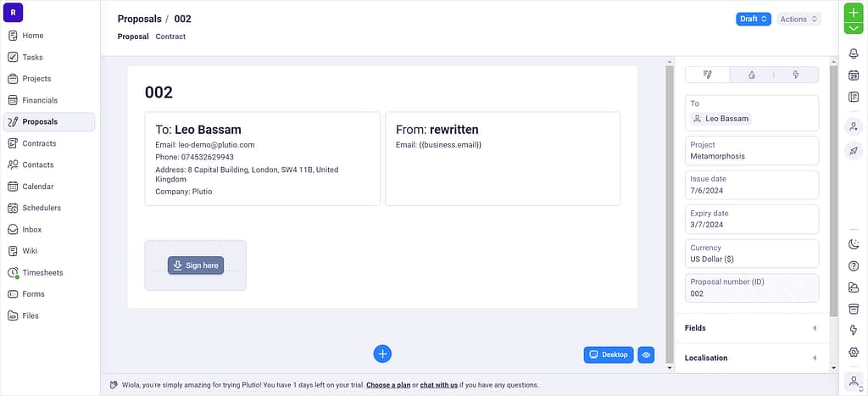
Task: Click the blue add block plus button
Action: click(382, 354)
